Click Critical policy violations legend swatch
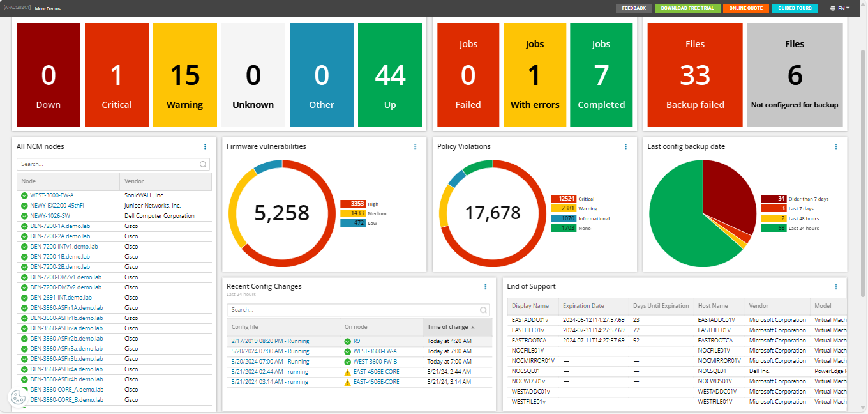The image size is (868, 414). click(x=564, y=199)
